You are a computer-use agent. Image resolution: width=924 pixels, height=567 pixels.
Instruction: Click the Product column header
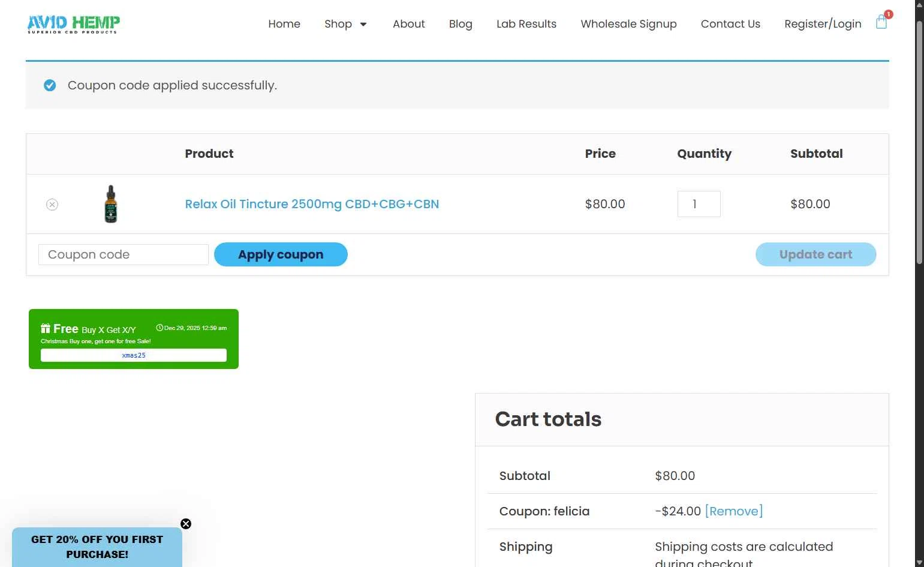tap(209, 154)
